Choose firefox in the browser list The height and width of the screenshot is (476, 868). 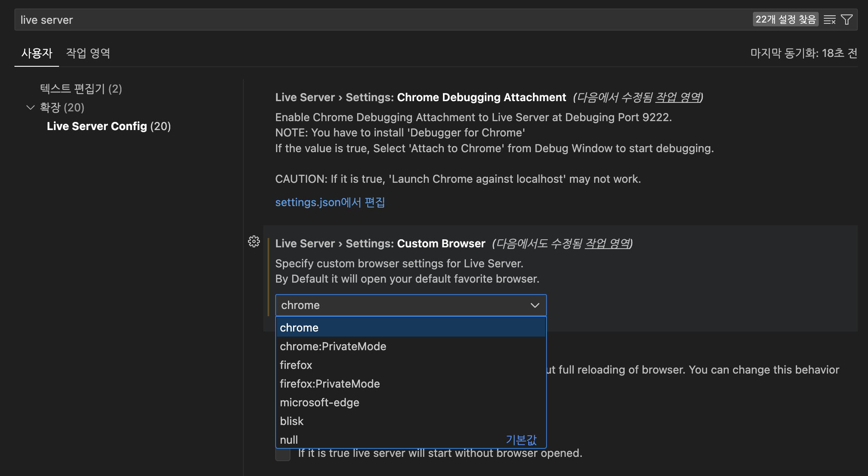[x=296, y=365]
